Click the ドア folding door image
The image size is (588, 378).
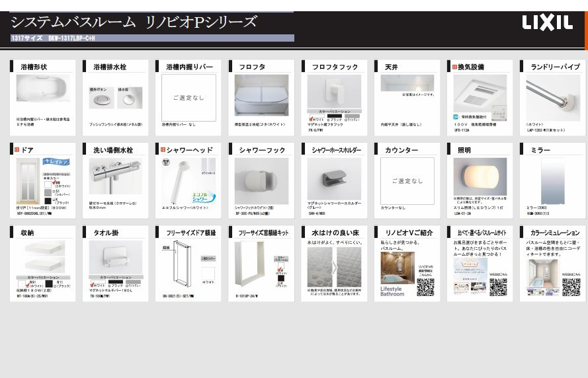click(28, 181)
